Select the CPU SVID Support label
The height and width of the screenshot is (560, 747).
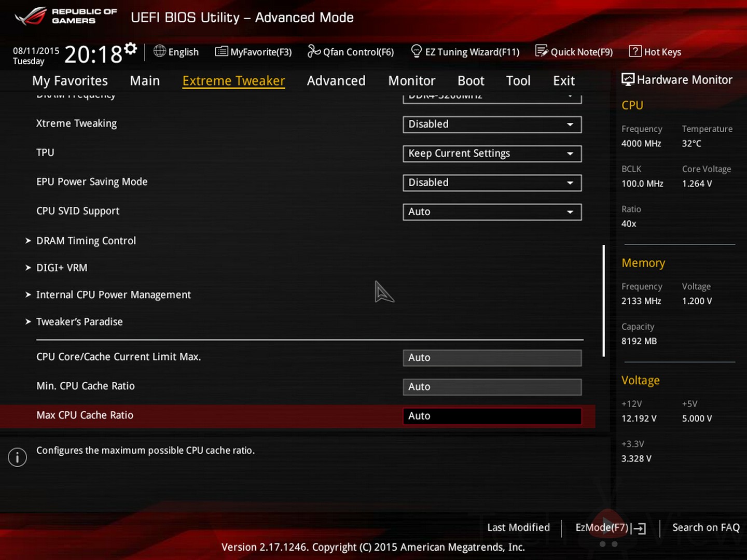(x=78, y=211)
